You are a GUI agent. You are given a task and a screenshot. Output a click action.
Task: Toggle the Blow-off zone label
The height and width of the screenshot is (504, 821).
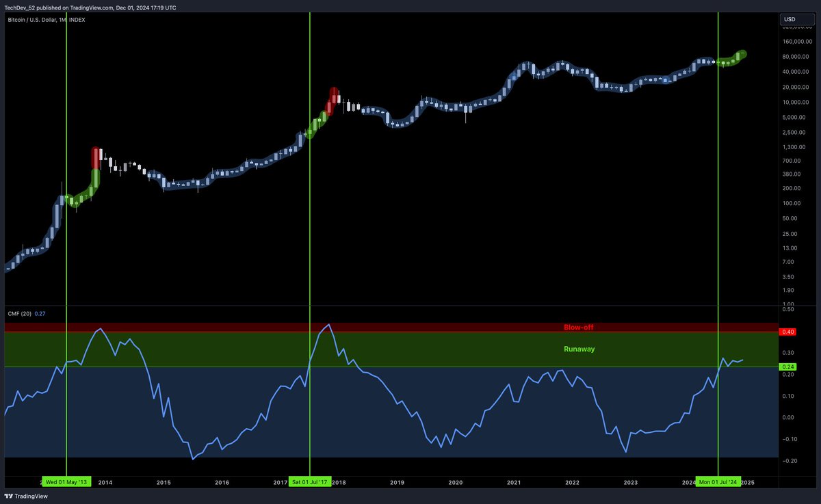579,327
